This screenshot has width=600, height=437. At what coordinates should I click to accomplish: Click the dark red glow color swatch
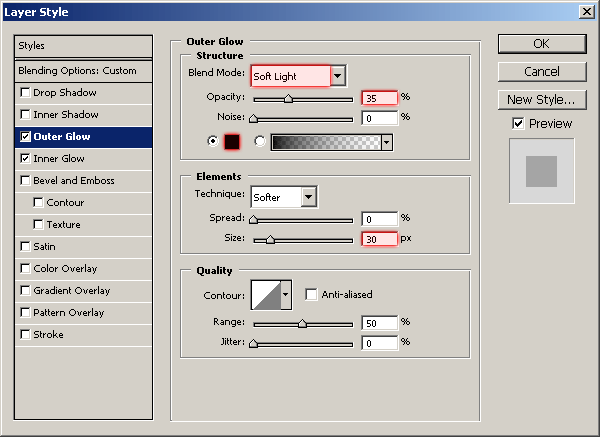(x=234, y=142)
